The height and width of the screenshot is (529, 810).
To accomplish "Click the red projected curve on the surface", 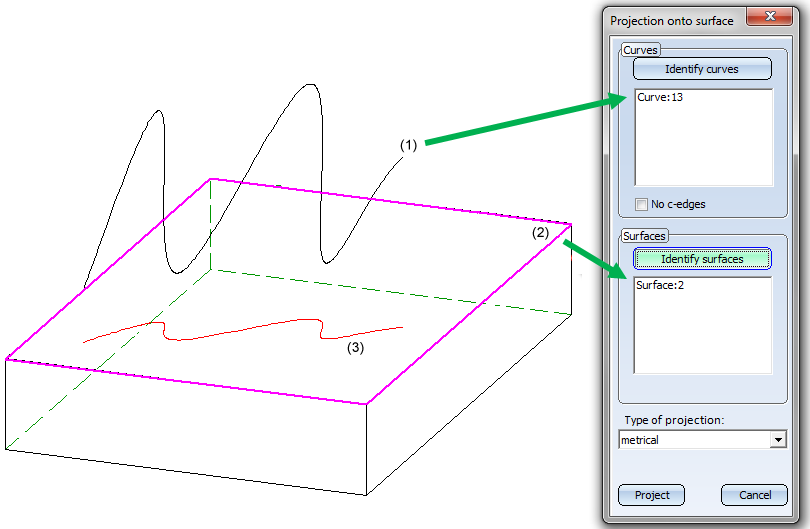I will coord(243,329).
